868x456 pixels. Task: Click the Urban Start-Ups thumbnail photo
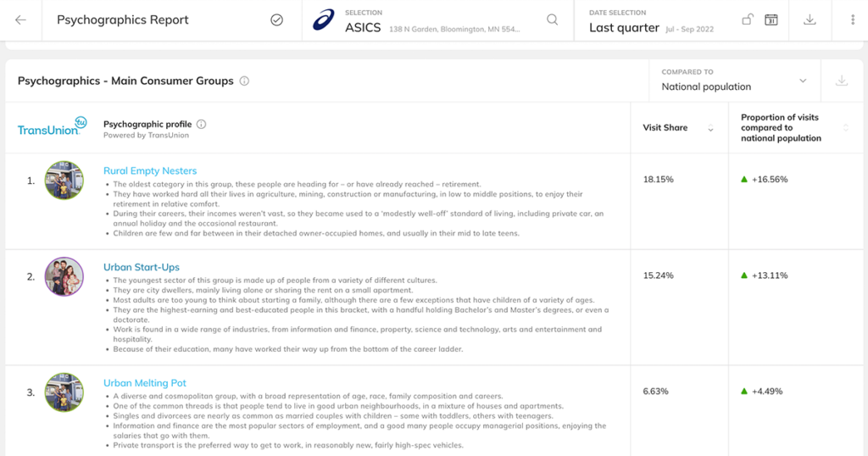tap(64, 276)
